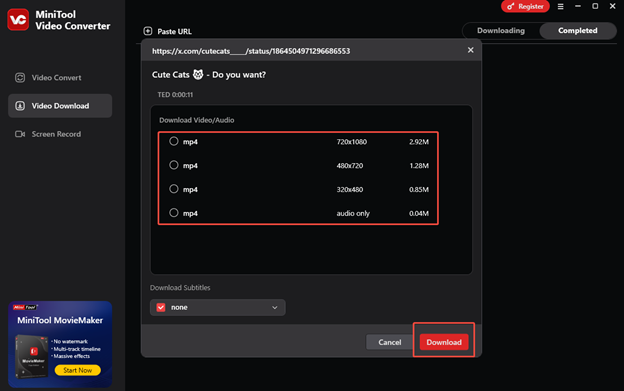Click the Register button

pyautogui.click(x=525, y=6)
